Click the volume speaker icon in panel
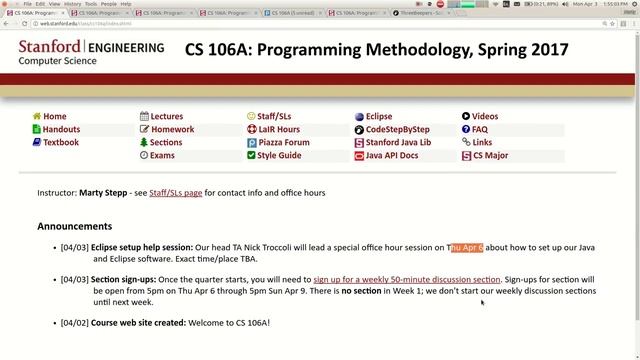Image resolution: width=640 pixels, height=360 pixels. pyautogui.click(x=565, y=4)
